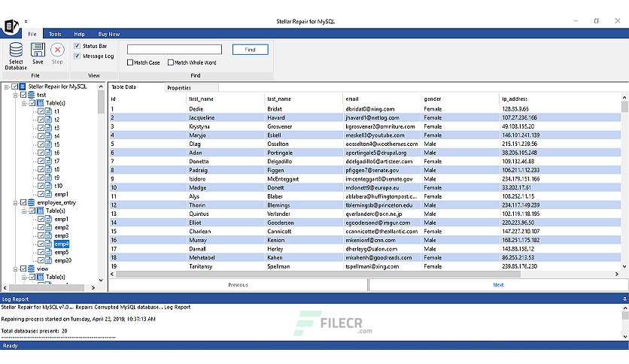Click the table icon for emp20
This screenshot has height=364, width=629.
tap(49, 260)
